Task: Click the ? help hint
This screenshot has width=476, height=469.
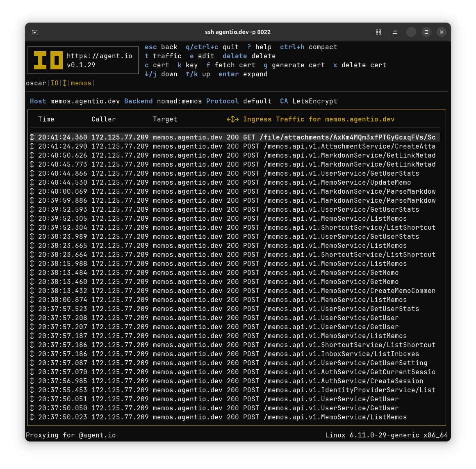Action: (259, 47)
